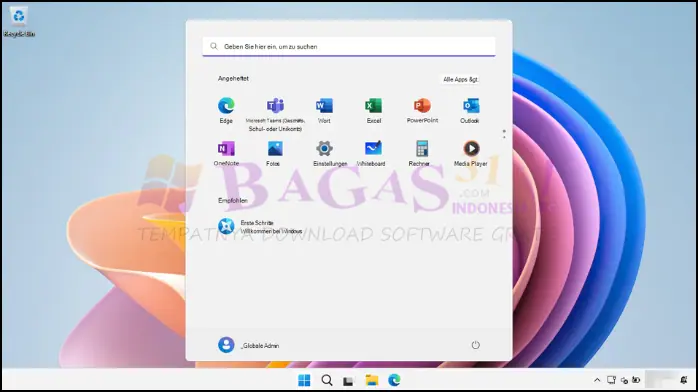Click the Alle Apps button
Image resolution: width=698 pixels, height=392 pixels.
coord(460,79)
